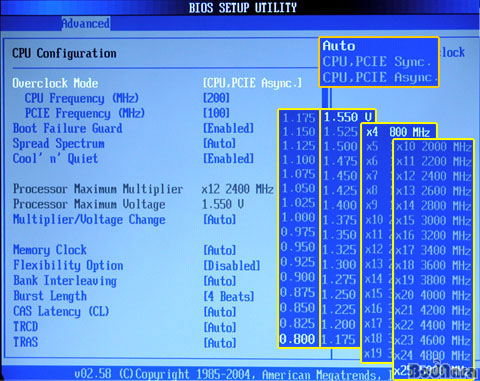This screenshot has height=381, width=480.
Task: Pick the 0.800 voltage entry
Action: click(x=298, y=339)
